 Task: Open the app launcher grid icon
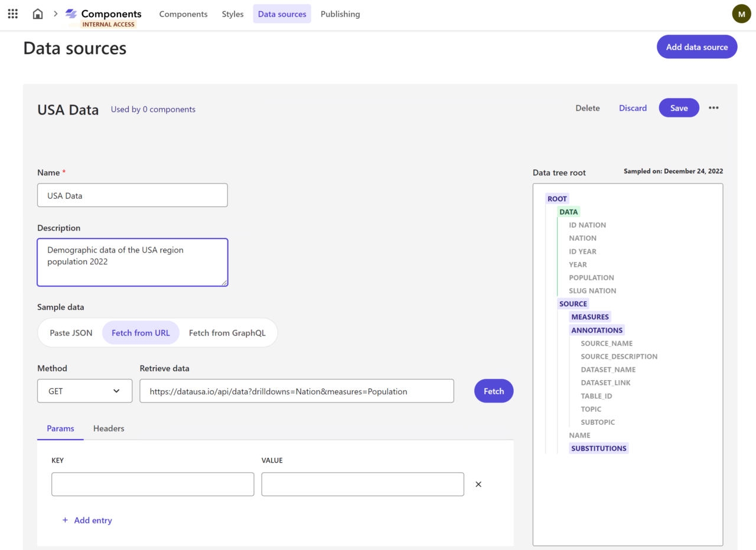(12, 14)
